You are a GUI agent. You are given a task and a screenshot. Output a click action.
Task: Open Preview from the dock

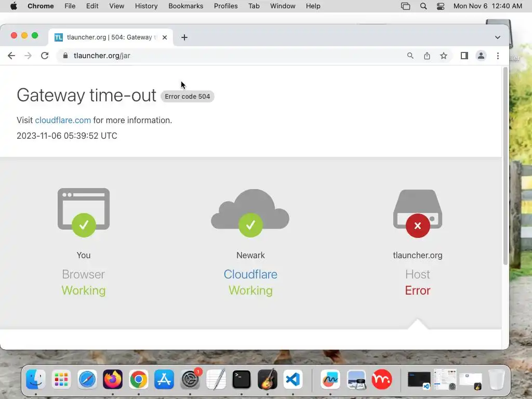(x=356, y=379)
